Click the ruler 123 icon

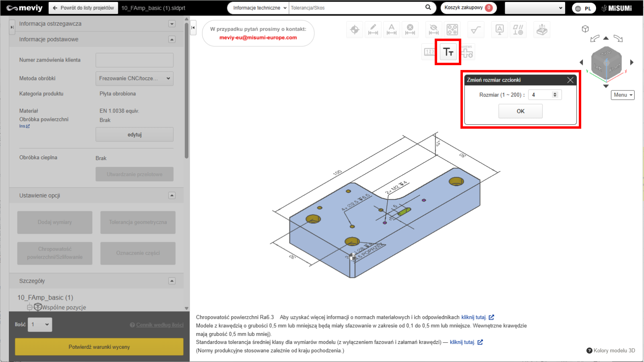[429, 52]
